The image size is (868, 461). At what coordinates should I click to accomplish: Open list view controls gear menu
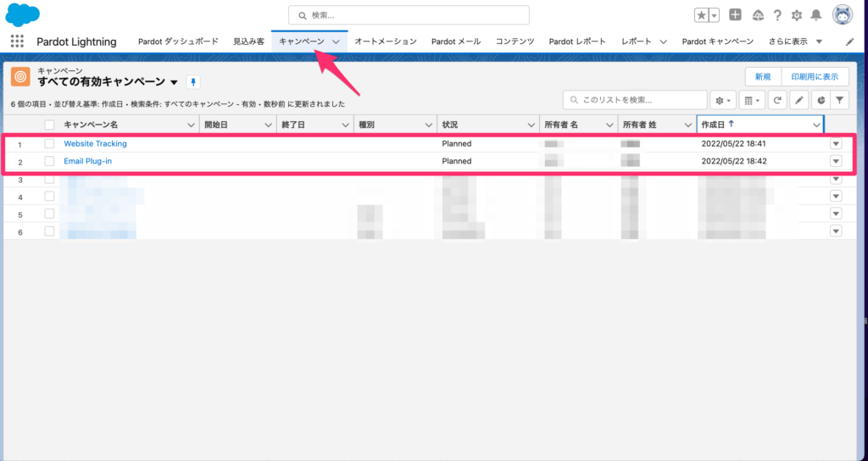click(723, 100)
